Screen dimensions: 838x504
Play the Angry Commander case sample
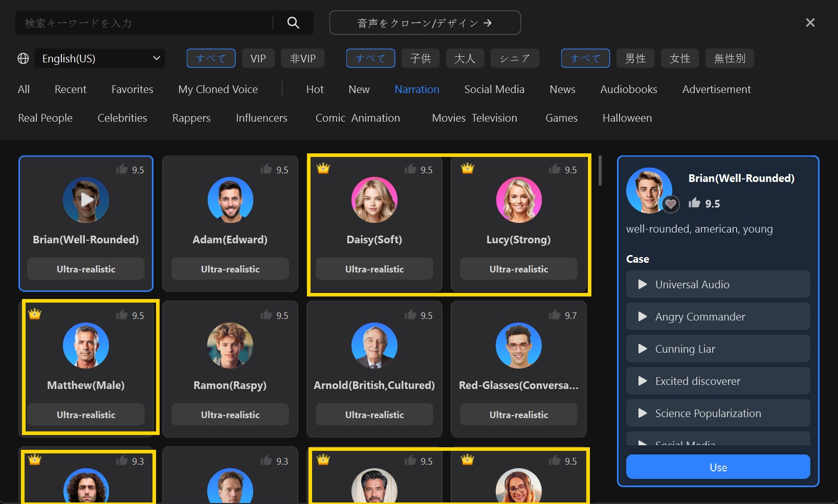coord(643,316)
